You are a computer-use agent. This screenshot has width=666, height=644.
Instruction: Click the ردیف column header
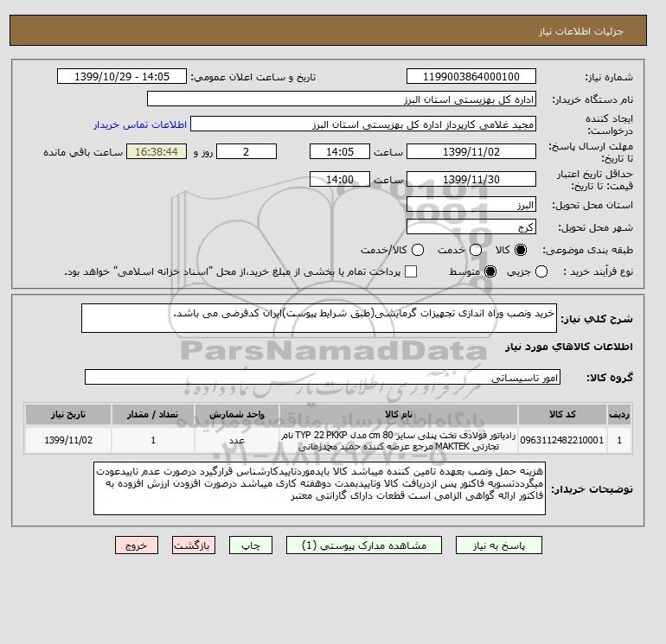click(x=619, y=414)
